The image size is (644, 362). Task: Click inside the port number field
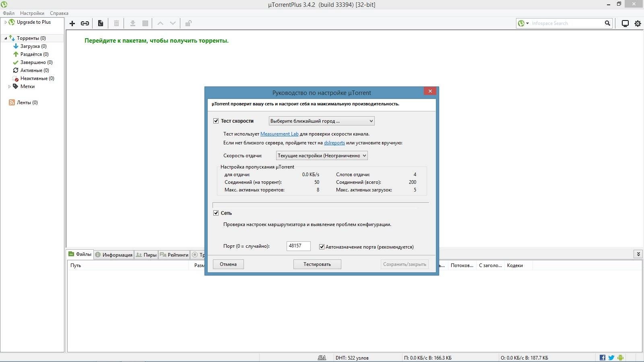(298, 246)
